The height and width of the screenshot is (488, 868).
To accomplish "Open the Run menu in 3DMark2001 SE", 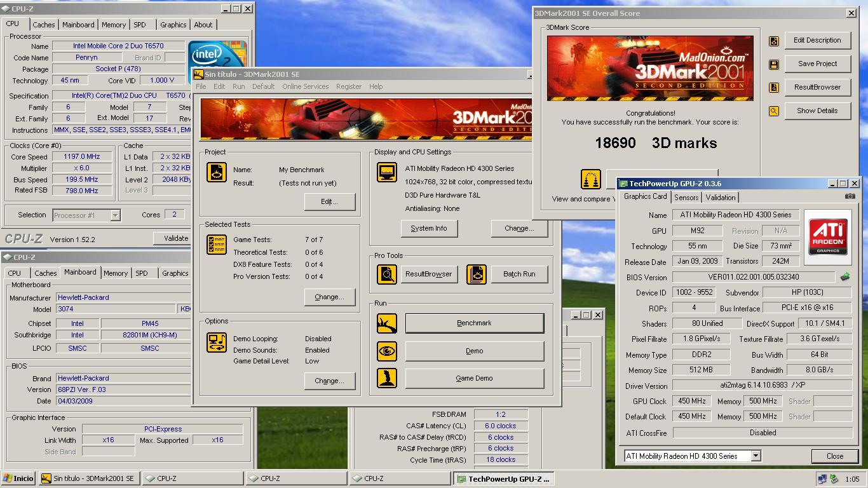I will [x=238, y=86].
